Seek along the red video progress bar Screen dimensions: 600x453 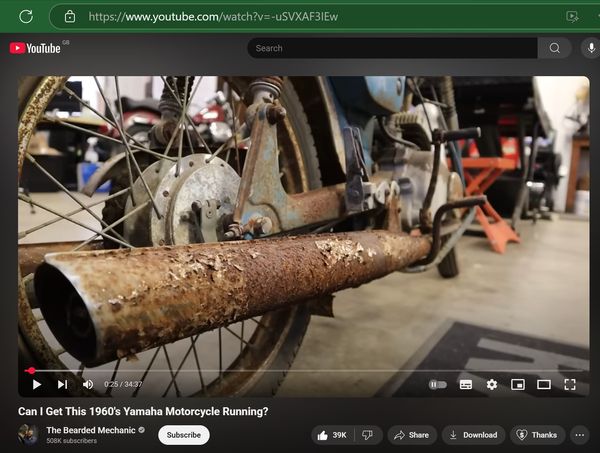[x=304, y=370]
